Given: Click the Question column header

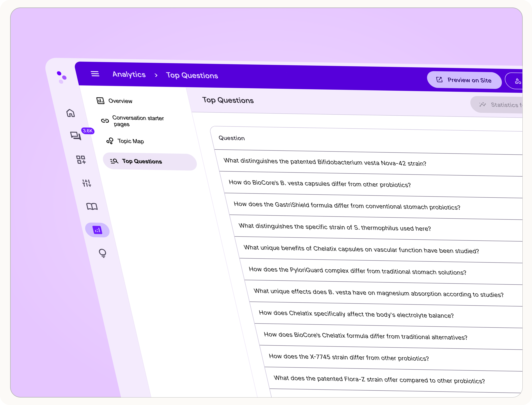Looking at the screenshot, I should click(232, 138).
